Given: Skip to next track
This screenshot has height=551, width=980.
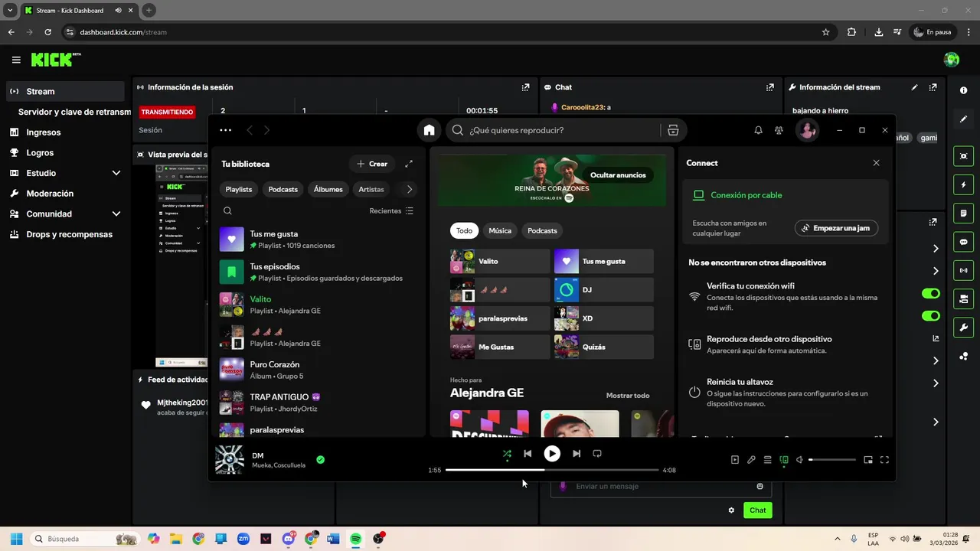Looking at the screenshot, I should 577,454.
